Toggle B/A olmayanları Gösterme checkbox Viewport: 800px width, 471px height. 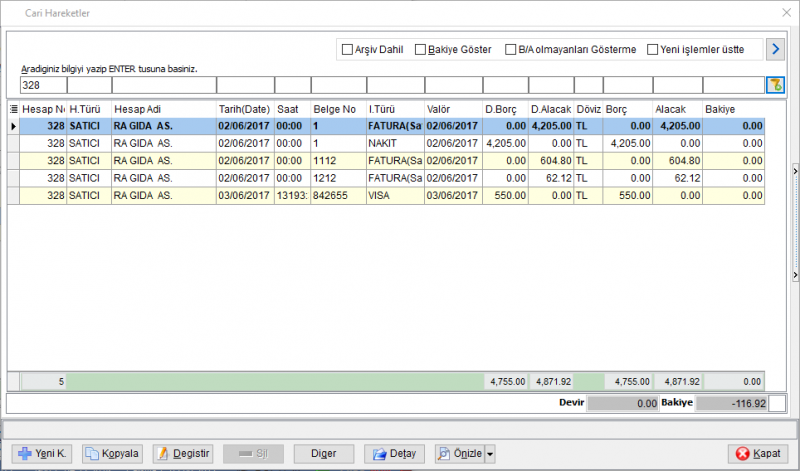511,49
